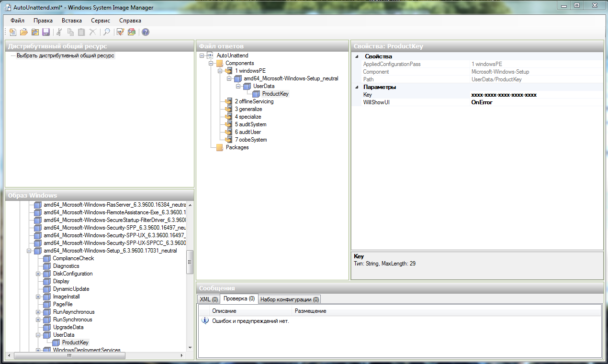
Task: Click the New Answer File toolbar icon
Action: click(x=12, y=32)
